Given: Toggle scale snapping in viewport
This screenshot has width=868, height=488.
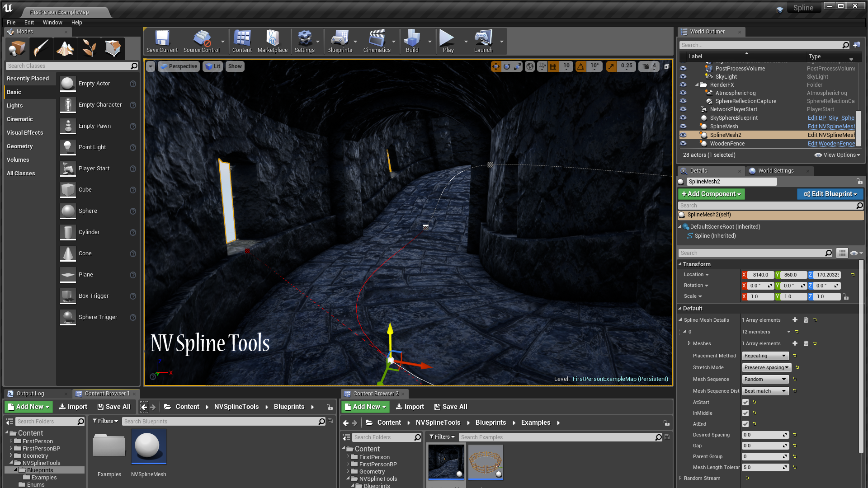Looking at the screenshot, I should click(x=611, y=66).
